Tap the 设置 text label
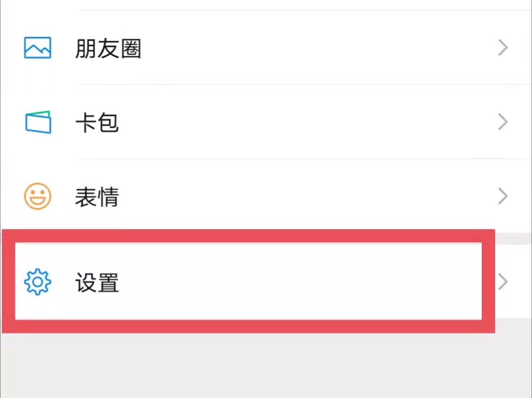Viewport: 532px width, 398px height. (x=97, y=283)
